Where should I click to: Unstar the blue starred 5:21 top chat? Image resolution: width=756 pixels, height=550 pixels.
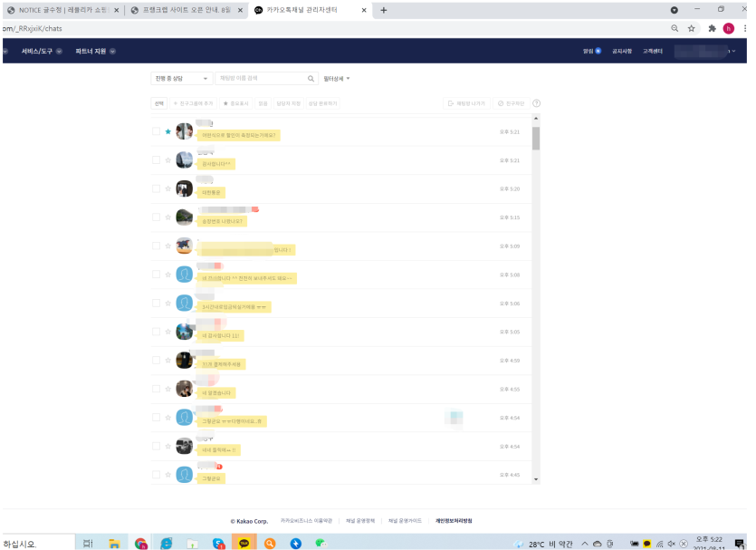click(167, 131)
